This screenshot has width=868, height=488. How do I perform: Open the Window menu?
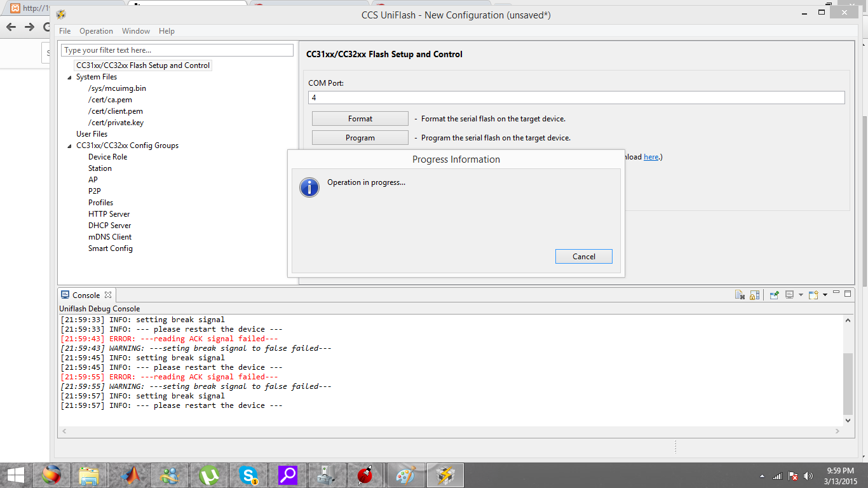pos(136,31)
